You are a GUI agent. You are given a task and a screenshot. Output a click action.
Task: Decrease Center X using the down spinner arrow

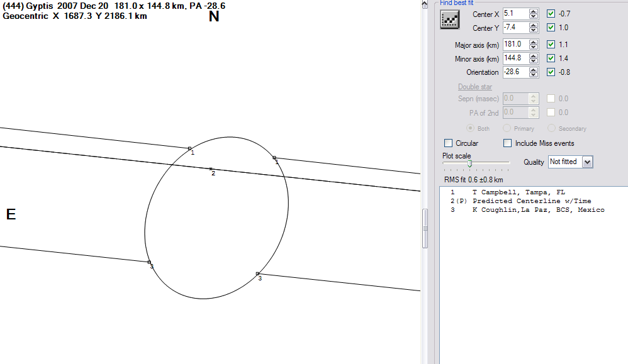[x=533, y=16]
